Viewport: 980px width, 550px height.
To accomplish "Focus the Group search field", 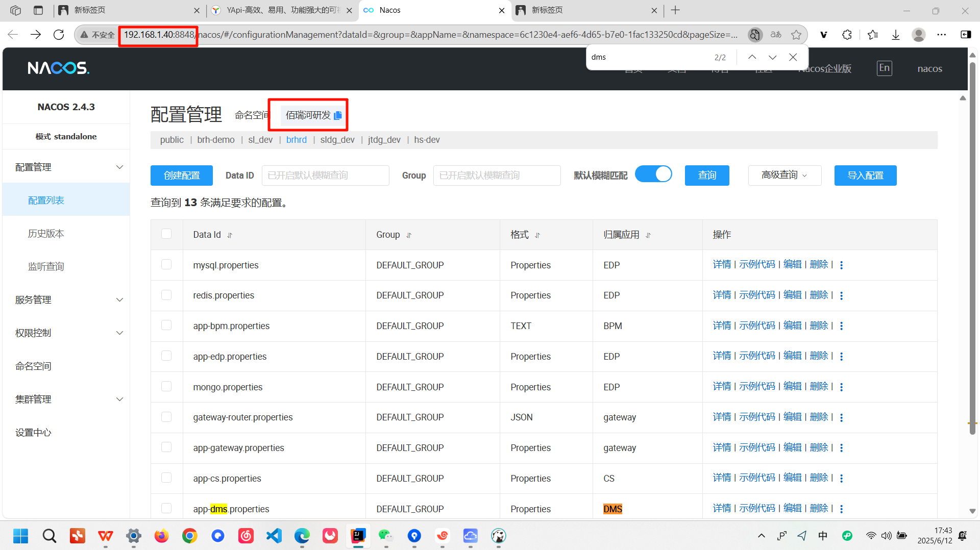I will [x=497, y=176].
